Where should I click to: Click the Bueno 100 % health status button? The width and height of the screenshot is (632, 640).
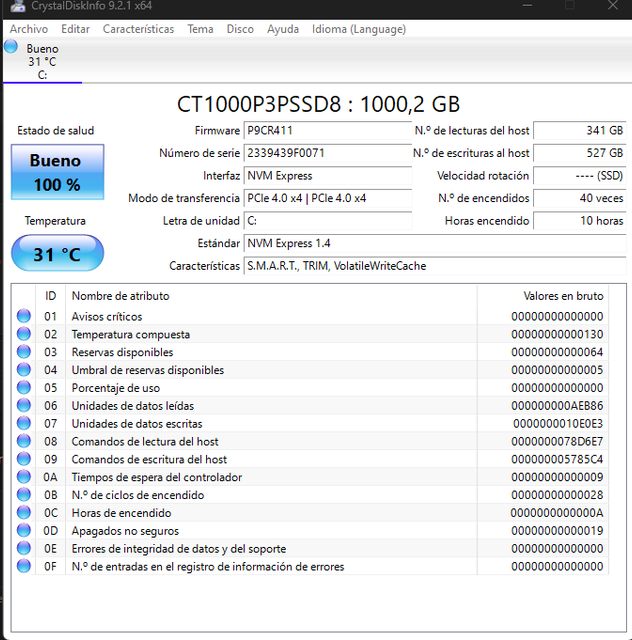click(58, 172)
